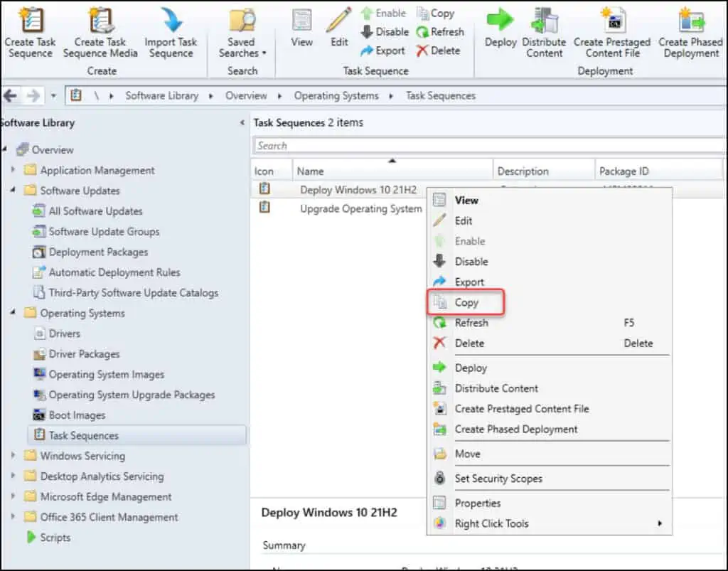The width and height of the screenshot is (728, 571).
Task: Click the Edit pencil icon in ribbon
Action: [x=339, y=21]
